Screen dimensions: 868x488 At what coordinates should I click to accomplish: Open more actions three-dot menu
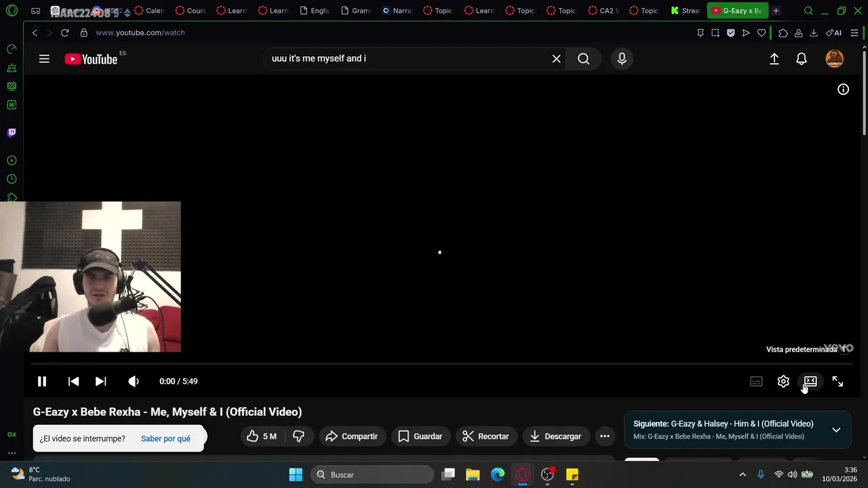(x=605, y=436)
